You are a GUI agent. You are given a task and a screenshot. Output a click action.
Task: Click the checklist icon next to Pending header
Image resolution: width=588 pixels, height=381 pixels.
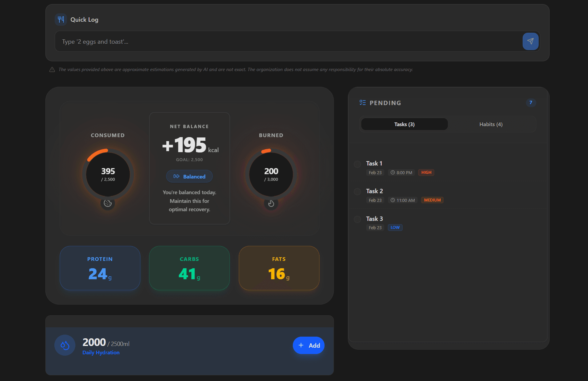click(363, 103)
